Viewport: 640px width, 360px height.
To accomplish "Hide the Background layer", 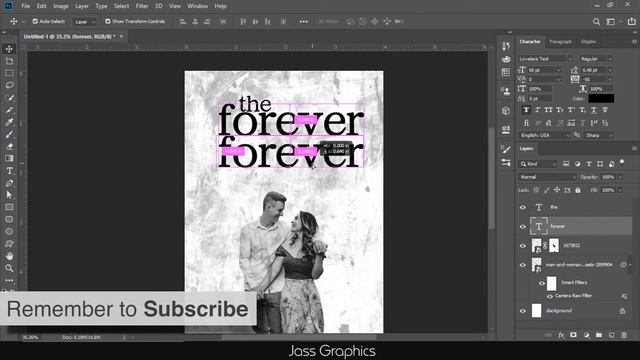I will (523, 311).
